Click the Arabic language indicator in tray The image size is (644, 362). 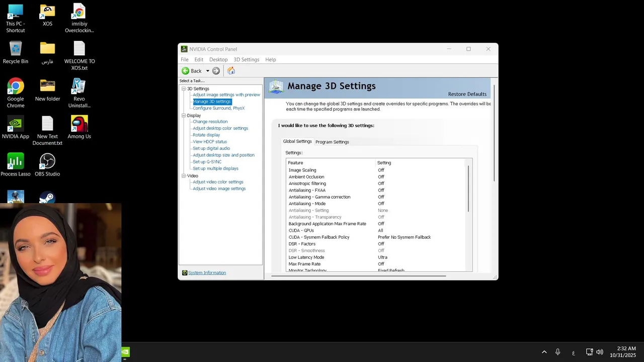(x=573, y=352)
